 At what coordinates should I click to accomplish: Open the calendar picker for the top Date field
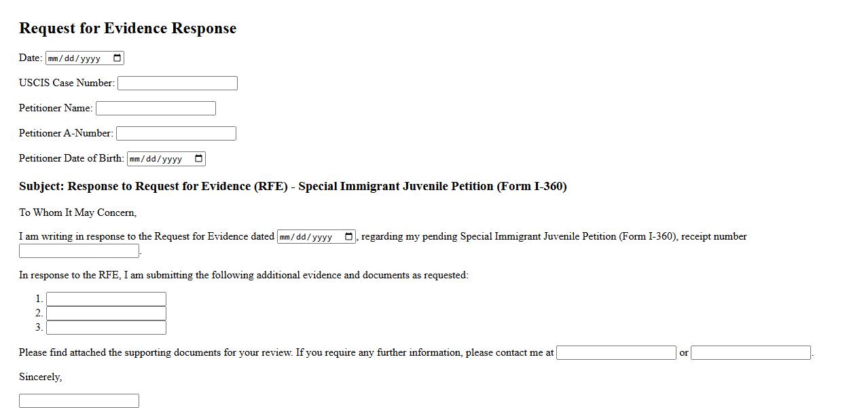117,58
